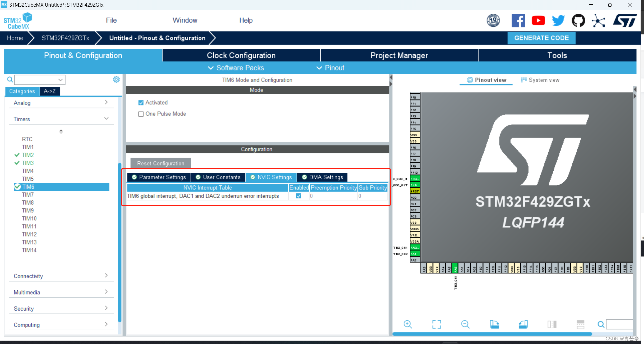Toggle the horizontal split view icon

[581, 324]
